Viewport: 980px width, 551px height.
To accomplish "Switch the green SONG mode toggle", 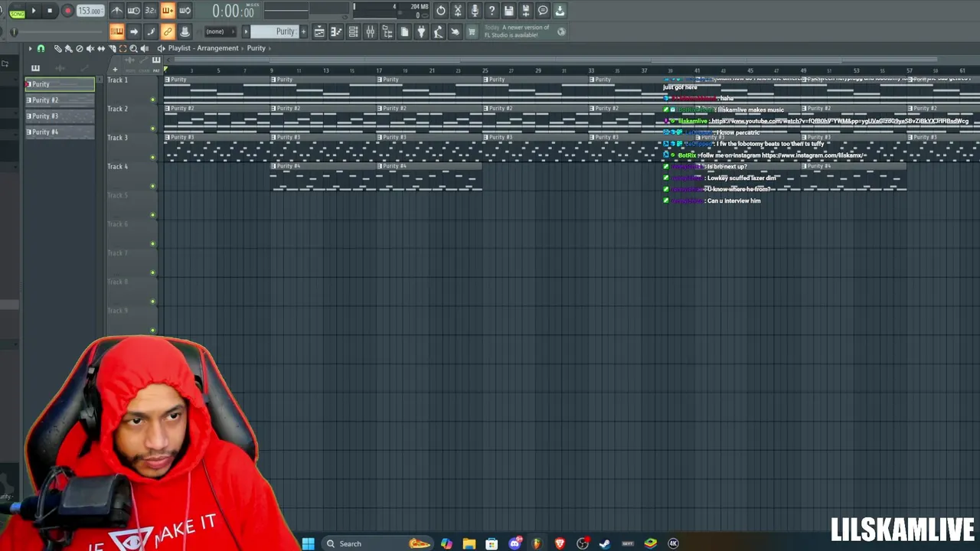I will coord(17,13).
